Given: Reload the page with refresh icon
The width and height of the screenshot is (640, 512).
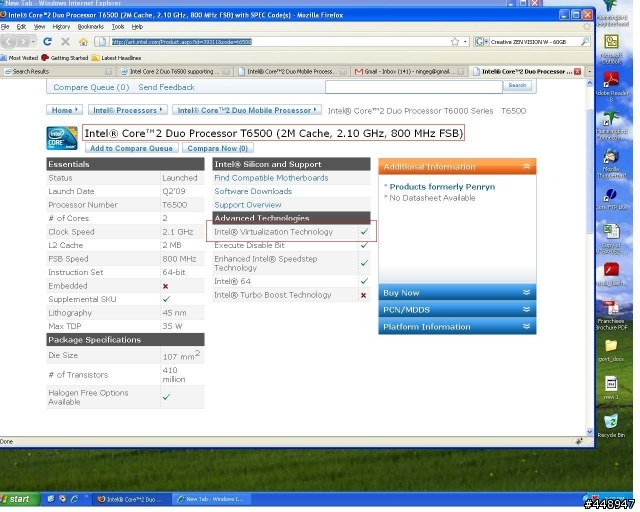Looking at the screenshot, I should [x=47, y=41].
